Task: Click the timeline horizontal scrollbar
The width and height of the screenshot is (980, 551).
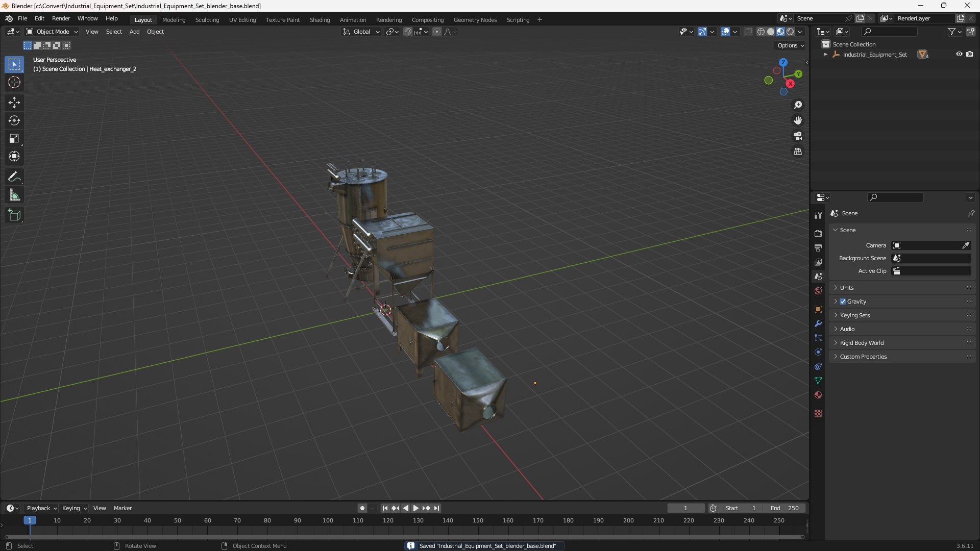Action: (404, 537)
